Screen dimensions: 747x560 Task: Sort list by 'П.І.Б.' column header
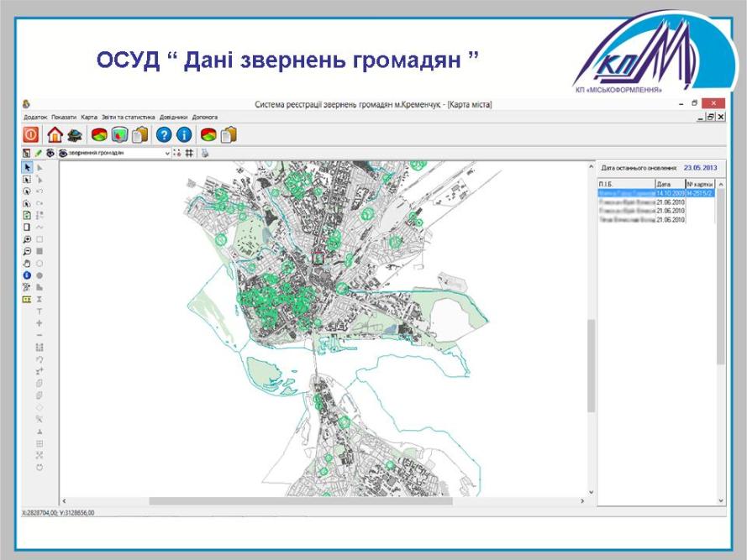625,183
